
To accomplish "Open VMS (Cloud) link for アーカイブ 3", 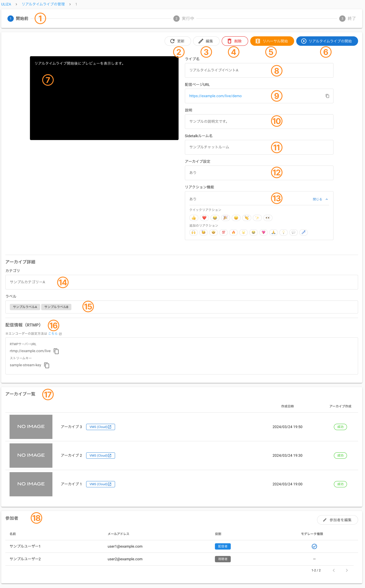I will [100, 427].
